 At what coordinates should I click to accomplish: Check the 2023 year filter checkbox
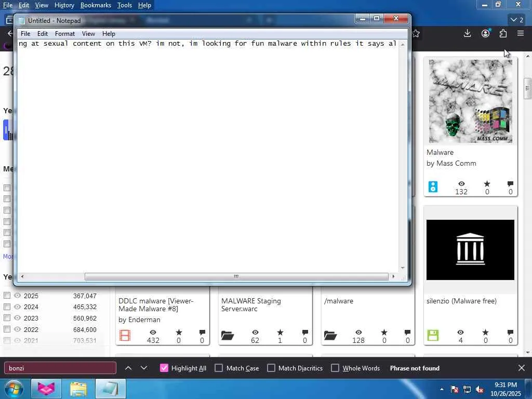(7, 318)
